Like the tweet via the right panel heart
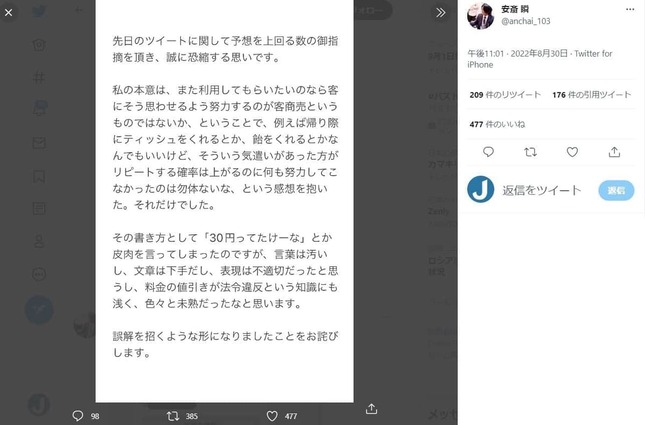Image resolution: width=645 pixels, height=425 pixels. point(572,152)
